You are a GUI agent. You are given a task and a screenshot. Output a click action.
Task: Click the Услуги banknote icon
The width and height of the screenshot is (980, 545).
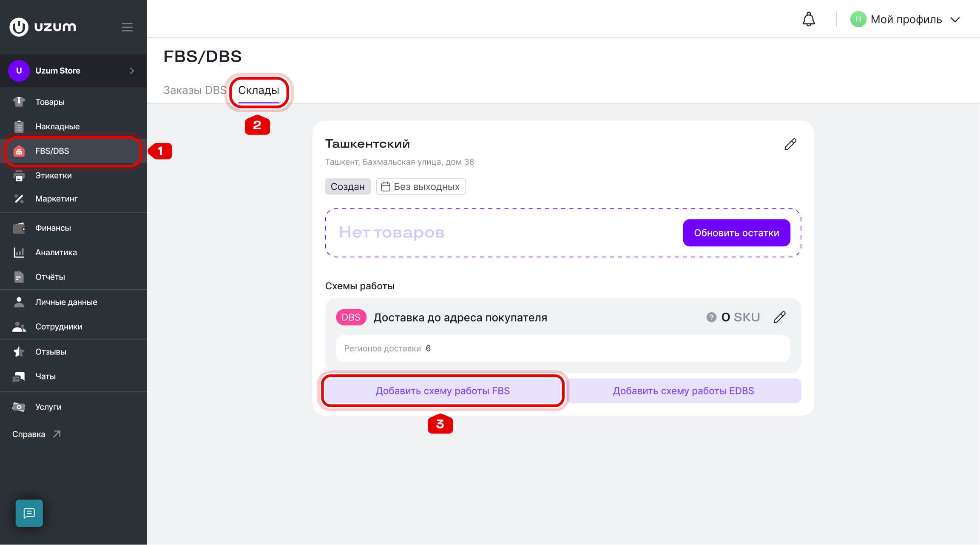tap(19, 407)
